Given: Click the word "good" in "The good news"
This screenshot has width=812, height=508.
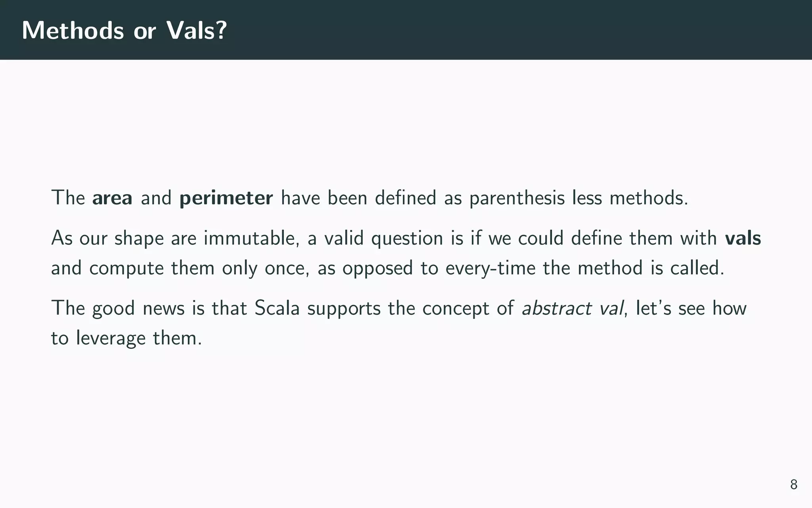Looking at the screenshot, I should tap(113, 309).
